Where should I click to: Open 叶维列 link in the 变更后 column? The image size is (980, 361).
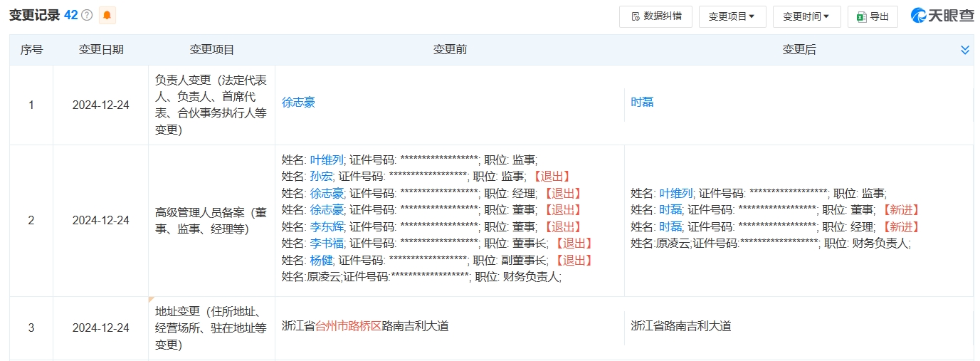click(x=676, y=193)
